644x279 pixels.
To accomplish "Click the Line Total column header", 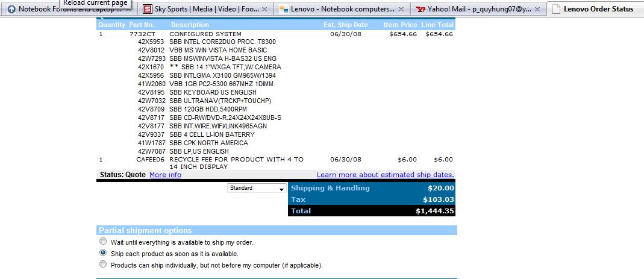I will [437, 25].
